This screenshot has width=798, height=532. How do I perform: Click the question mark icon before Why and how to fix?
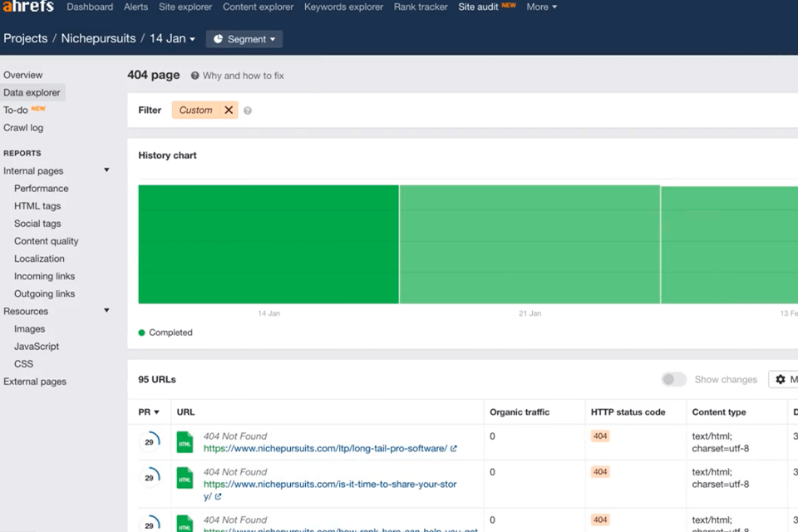point(195,76)
